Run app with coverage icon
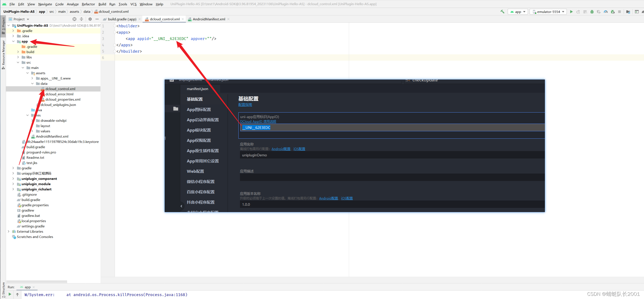Screen dimensions: 644x299 coord(599,12)
